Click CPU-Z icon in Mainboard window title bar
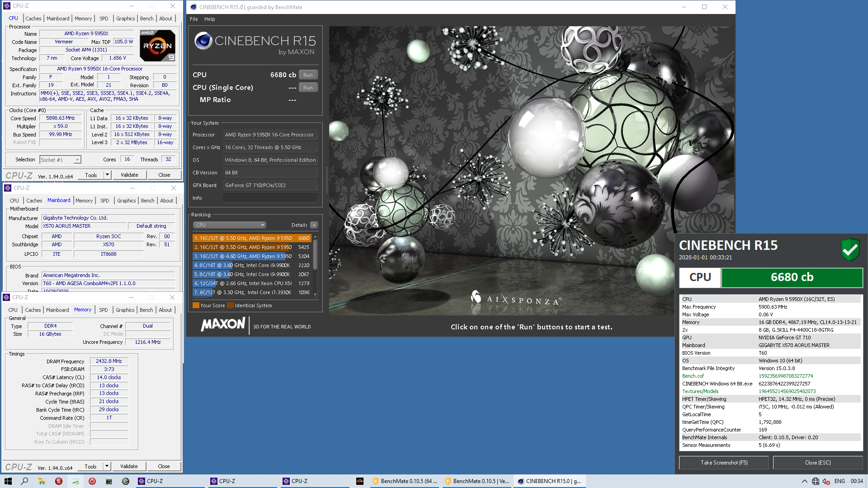Viewport: 868px width, 488px height. pos(8,188)
